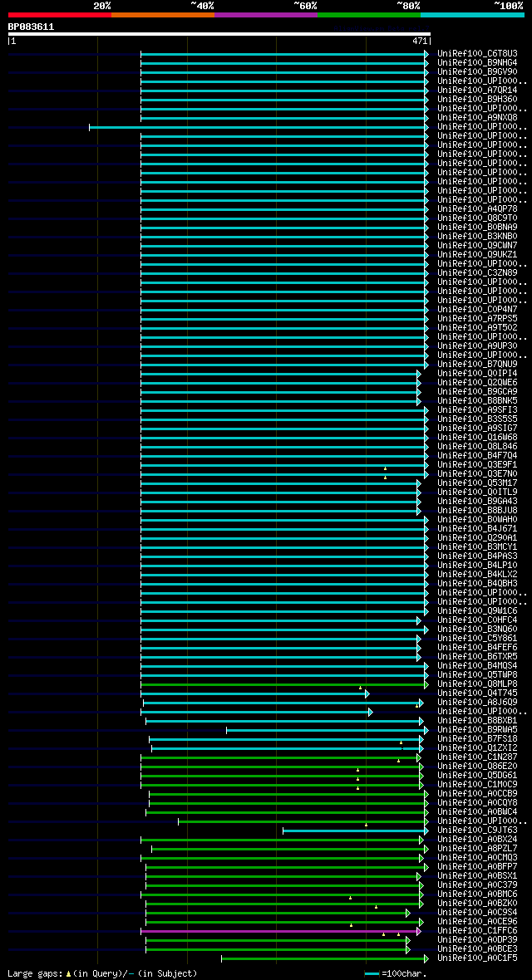Click the arrowhead ending the UniRef100_C6T8U3 bar

click(426, 54)
